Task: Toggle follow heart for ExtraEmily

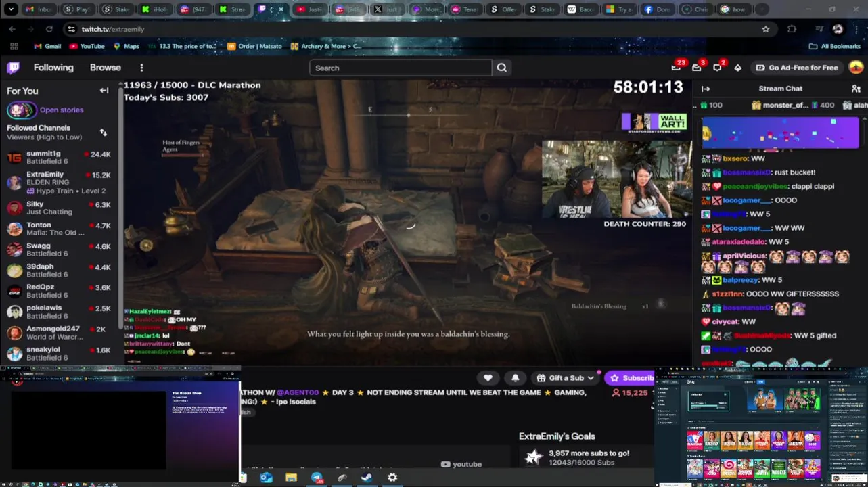Action: click(x=487, y=378)
